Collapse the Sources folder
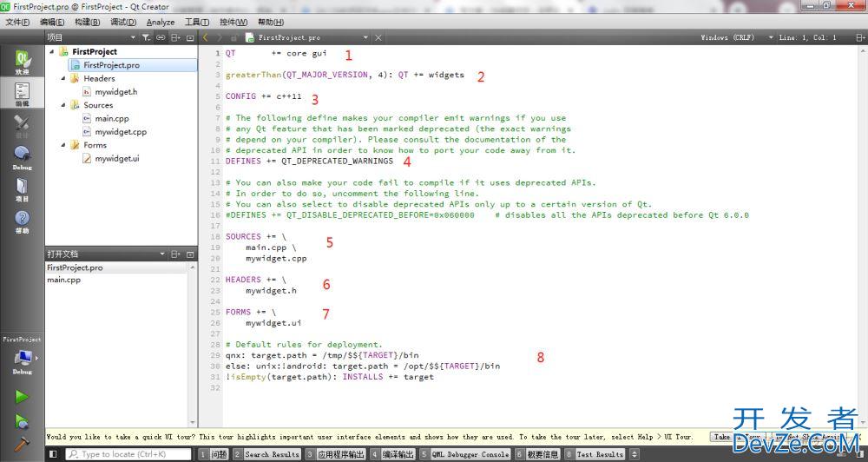 coord(63,105)
